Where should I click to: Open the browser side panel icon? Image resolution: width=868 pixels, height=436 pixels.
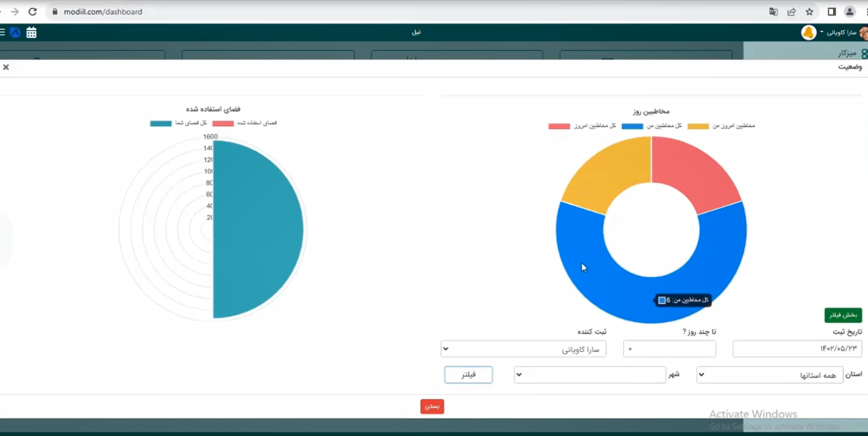tap(832, 12)
